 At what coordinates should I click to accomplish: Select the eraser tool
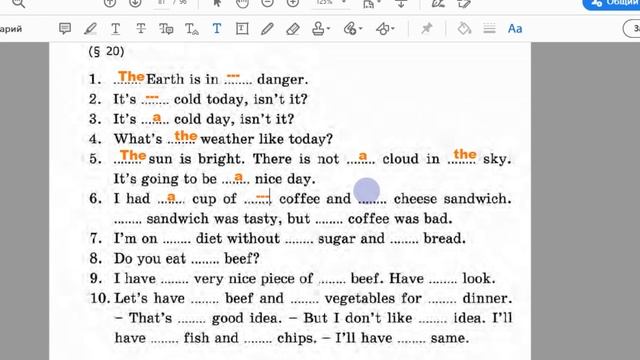pos(293,29)
